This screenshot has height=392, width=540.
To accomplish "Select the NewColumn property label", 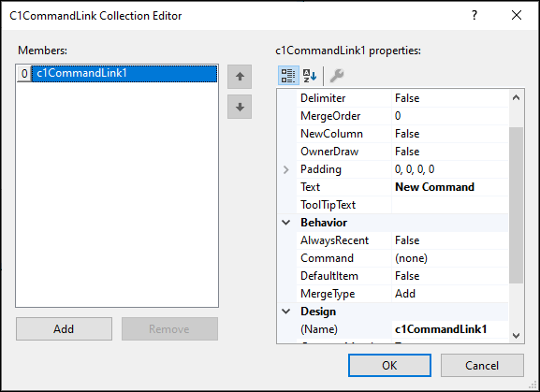I will (331, 134).
